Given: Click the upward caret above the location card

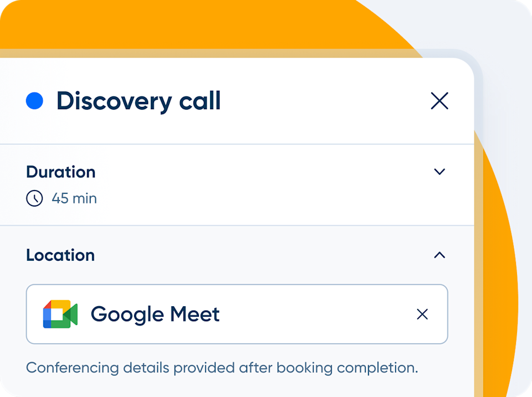Looking at the screenshot, I should [x=439, y=255].
